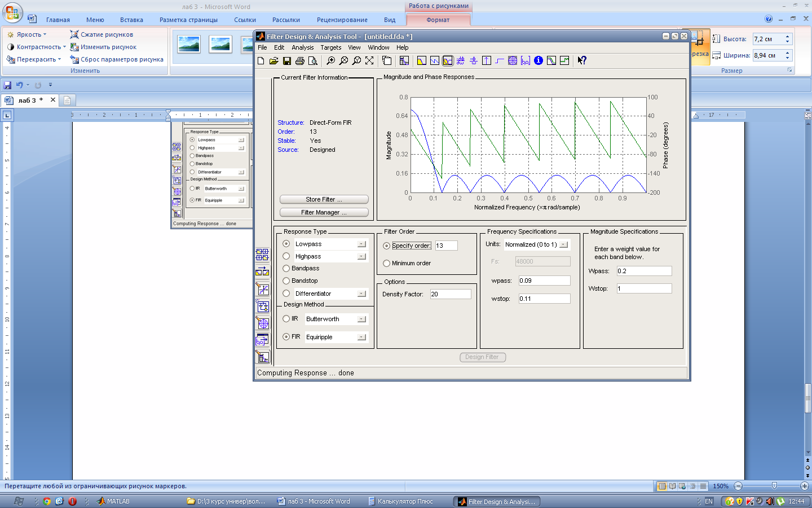Open the Butterworth IIR method dropdown

pyautogui.click(x=361, y=319)
